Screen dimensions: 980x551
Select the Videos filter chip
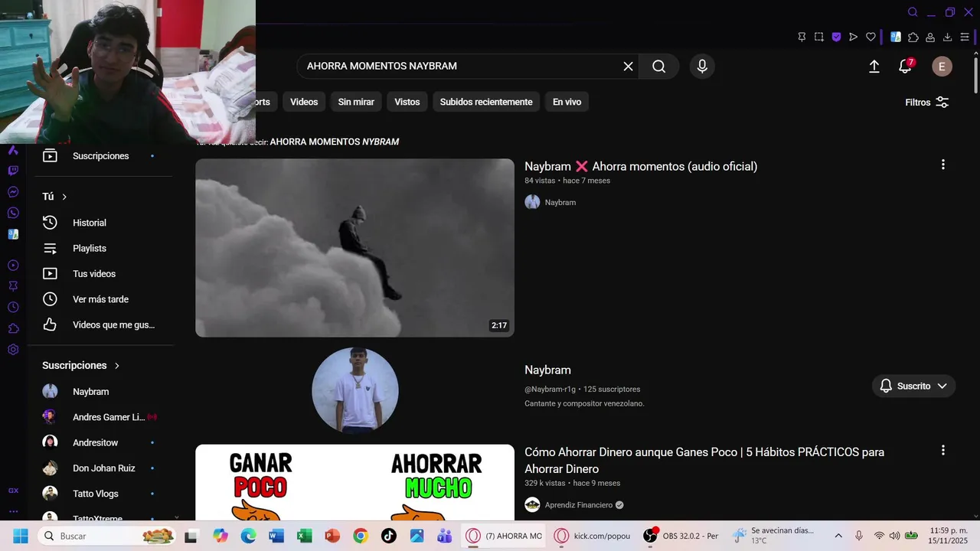304,102
